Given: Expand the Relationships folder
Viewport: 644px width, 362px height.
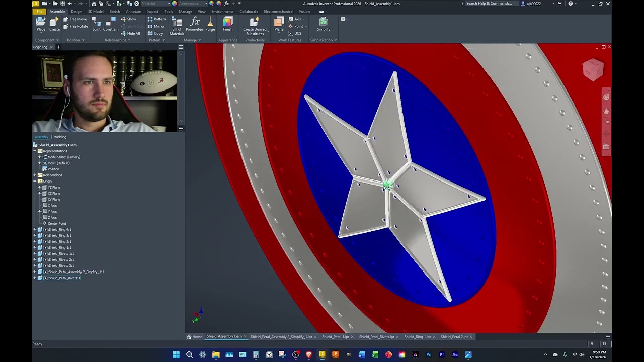Looking at the screenshot, I should click(35, 175).
